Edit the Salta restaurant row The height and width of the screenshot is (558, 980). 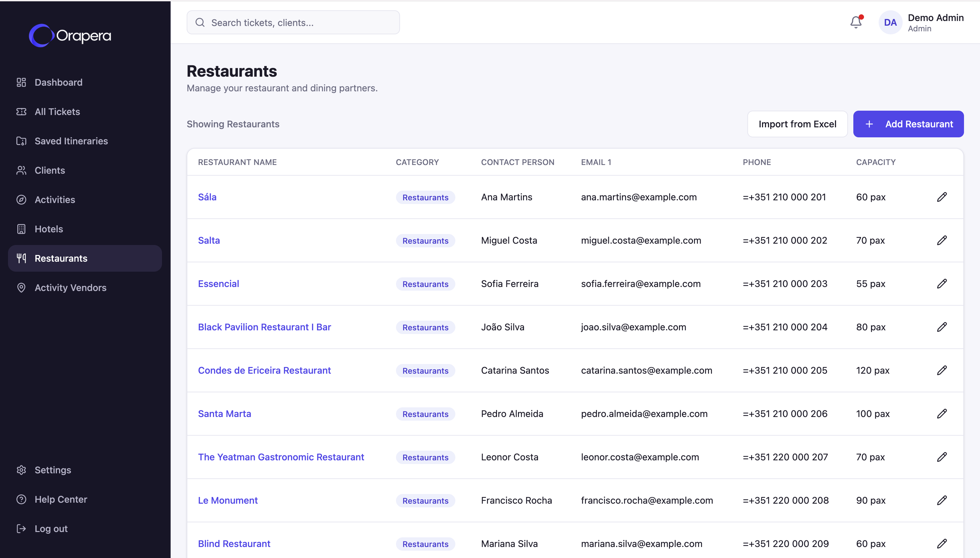click(942, 240)
